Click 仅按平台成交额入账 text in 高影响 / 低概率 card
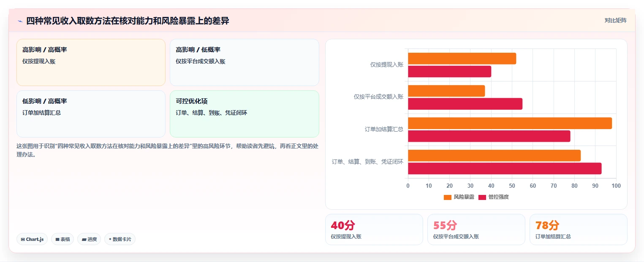The image size is (644, 262). 201,61
